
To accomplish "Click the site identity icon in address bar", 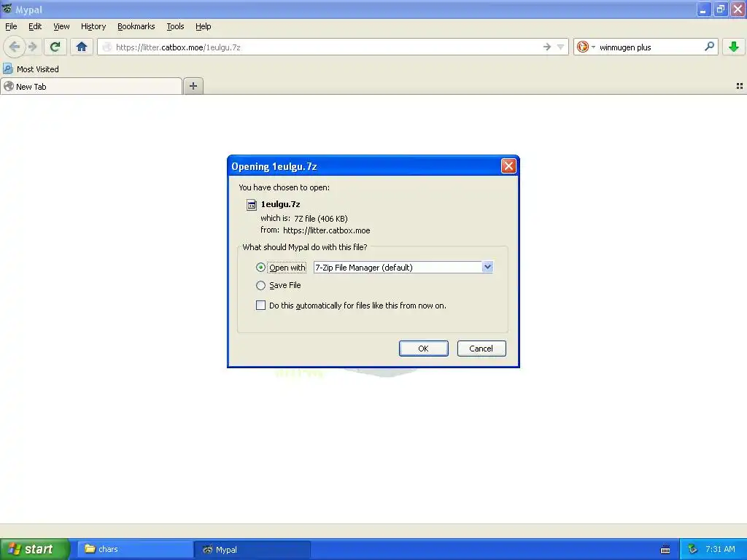I will click(107, 47).
